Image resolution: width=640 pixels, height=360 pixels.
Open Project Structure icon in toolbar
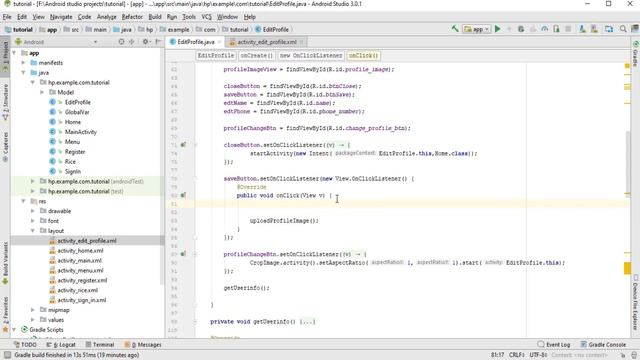click(x=609, y=29)
